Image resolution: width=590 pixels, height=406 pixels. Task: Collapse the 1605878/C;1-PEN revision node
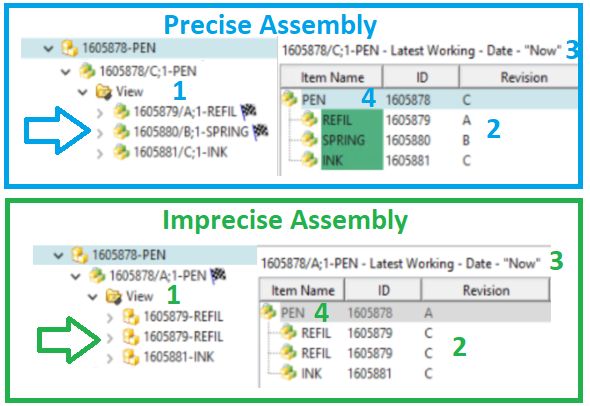tap(66, 71)
